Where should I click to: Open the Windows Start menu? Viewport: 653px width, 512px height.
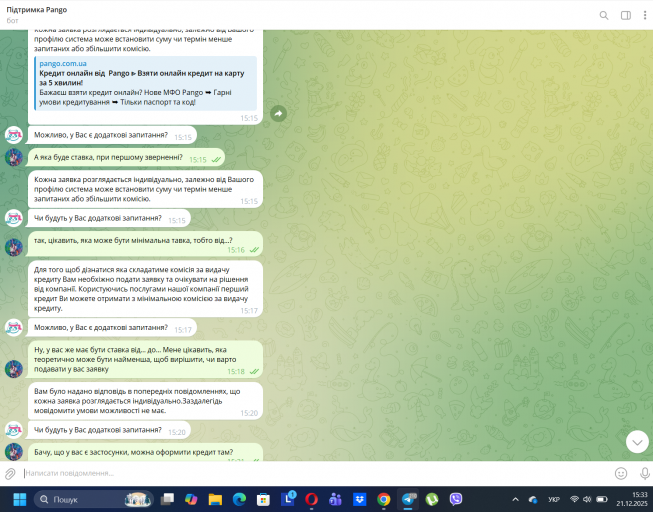(20, 499)
